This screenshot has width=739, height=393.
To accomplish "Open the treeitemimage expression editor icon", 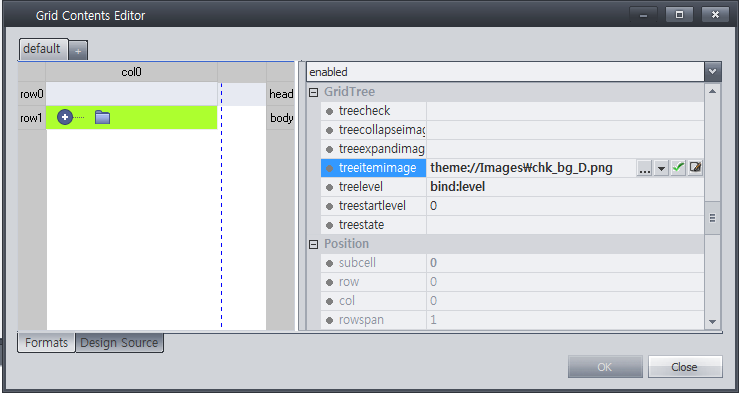I will (x=695, y=168).
